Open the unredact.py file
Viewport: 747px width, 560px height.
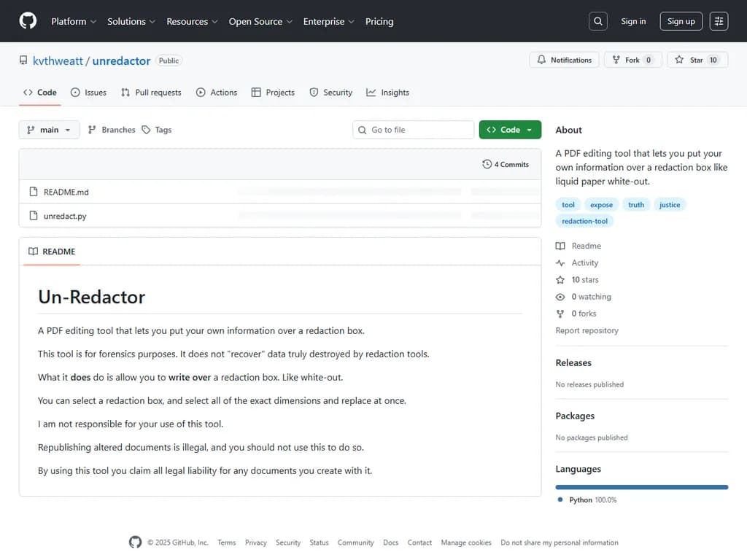coord(65,216)
